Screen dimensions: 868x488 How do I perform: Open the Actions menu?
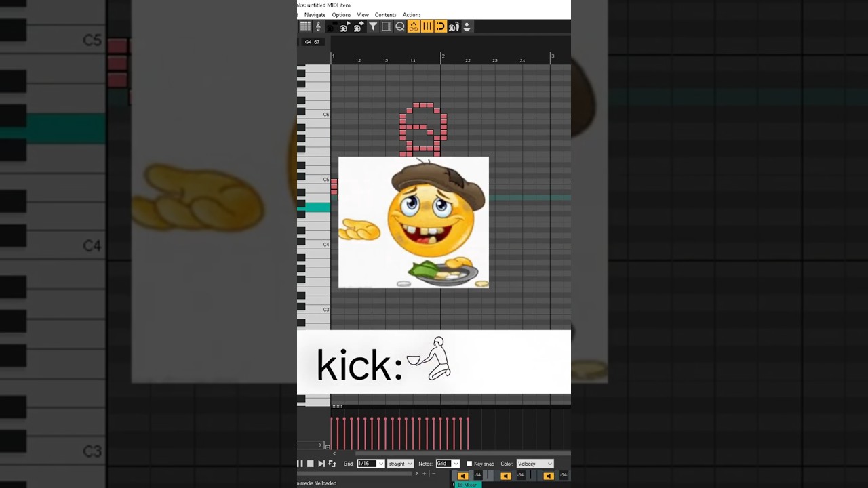point(412,14)
